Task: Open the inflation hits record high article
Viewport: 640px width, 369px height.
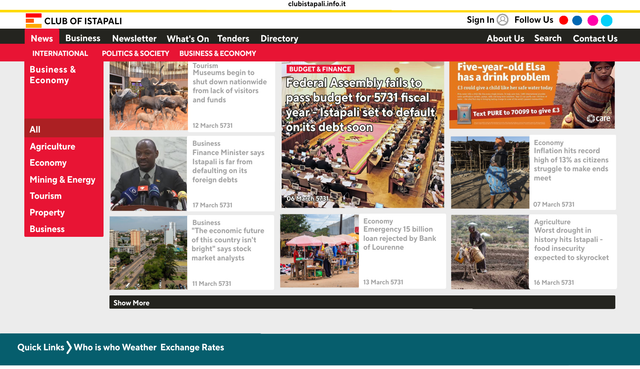Action: [x=571, y=164]
